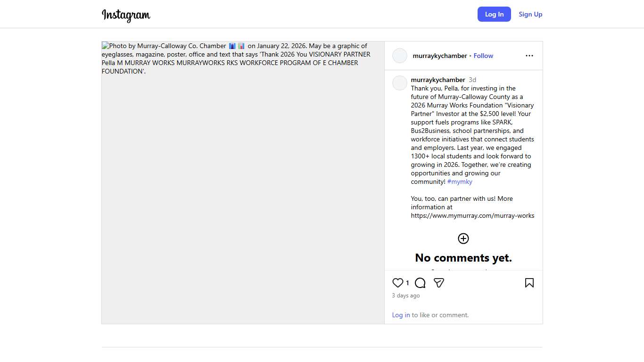644x362 pixels.
Task: Open the three-dot more options menu
Action: point(529,56)
